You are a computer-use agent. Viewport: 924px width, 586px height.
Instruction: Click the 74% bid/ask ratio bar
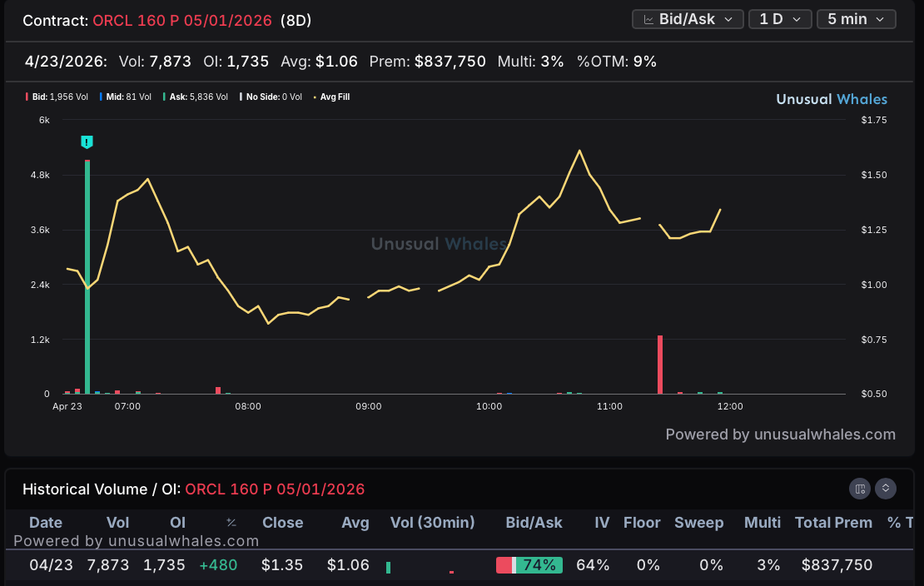529,565
